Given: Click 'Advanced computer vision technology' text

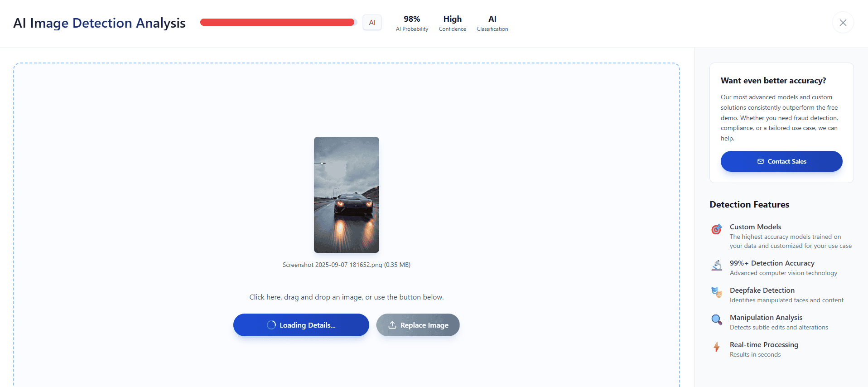Looking at the screenshot, I should click(x=783, y=273).
